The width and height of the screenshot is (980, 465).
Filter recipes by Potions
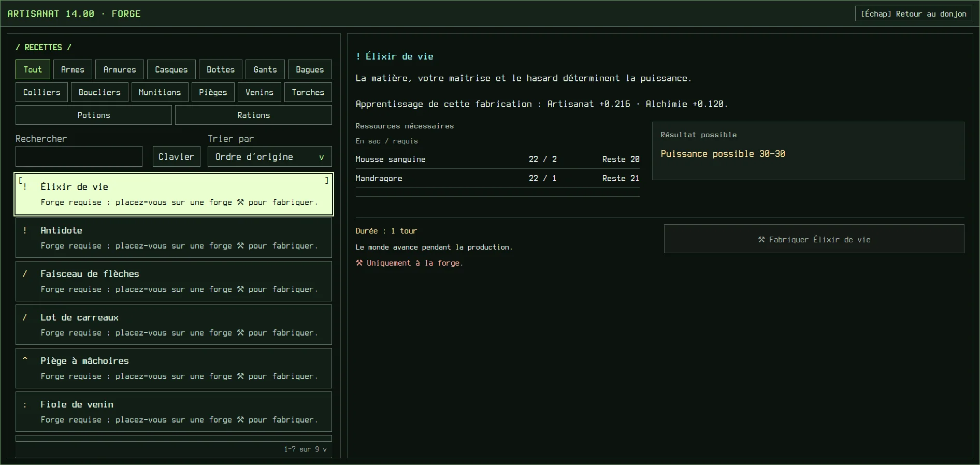[x=94, y=115]
